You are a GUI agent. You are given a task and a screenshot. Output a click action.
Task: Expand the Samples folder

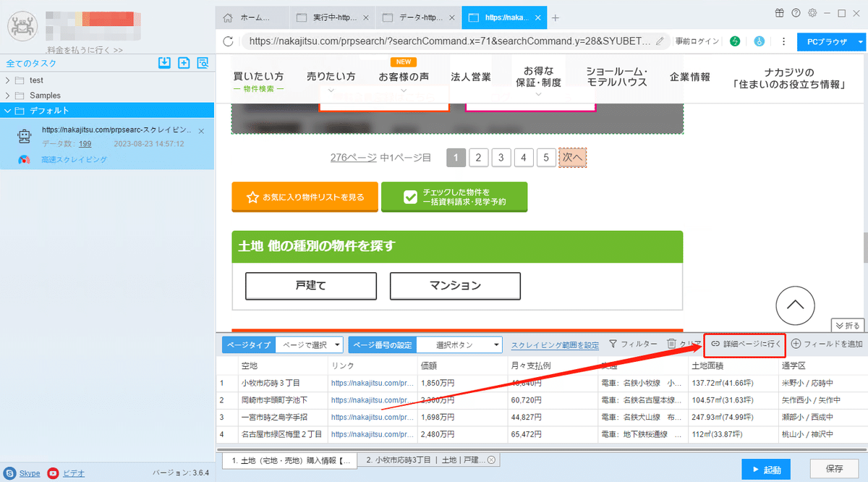[7, 95]
